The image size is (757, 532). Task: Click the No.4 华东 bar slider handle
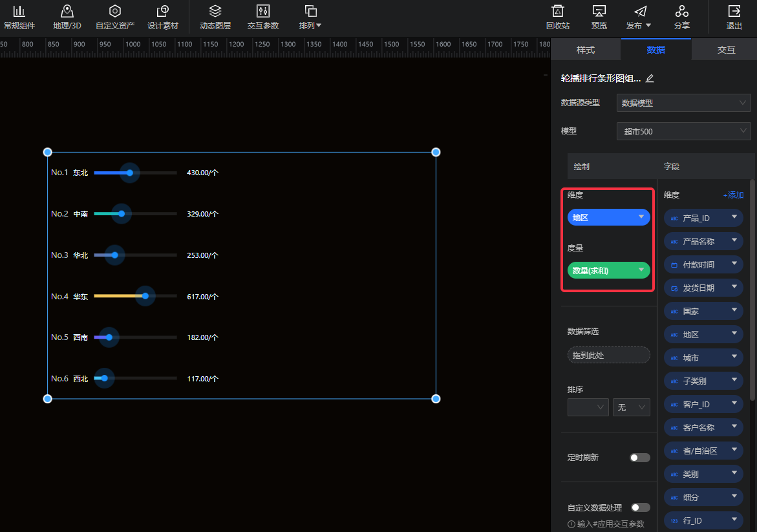point(145,296)
